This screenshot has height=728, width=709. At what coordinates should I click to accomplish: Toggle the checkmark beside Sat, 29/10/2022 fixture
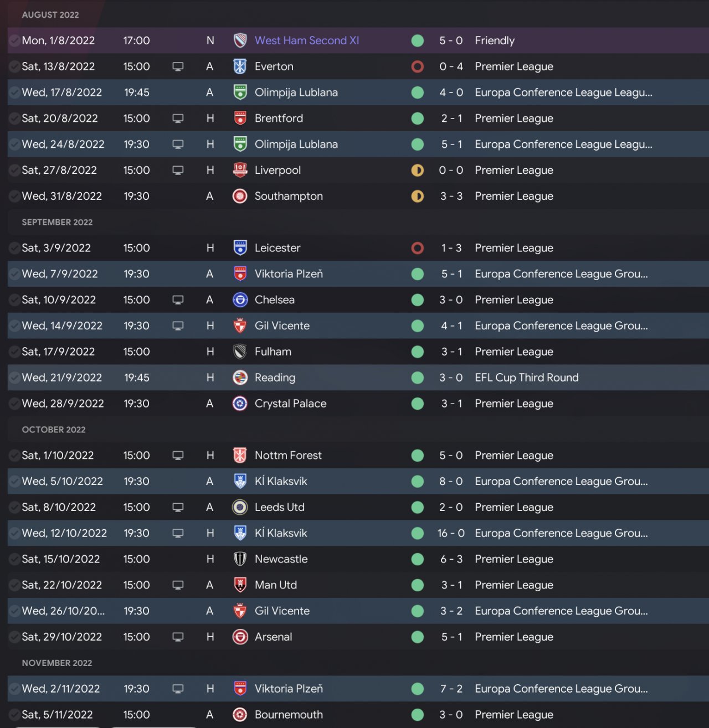tap(14, 637)
